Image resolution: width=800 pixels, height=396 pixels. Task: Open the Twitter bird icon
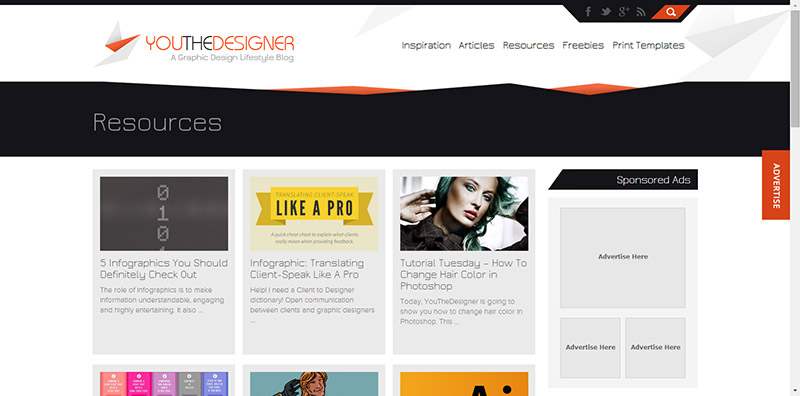pos(606,12)
